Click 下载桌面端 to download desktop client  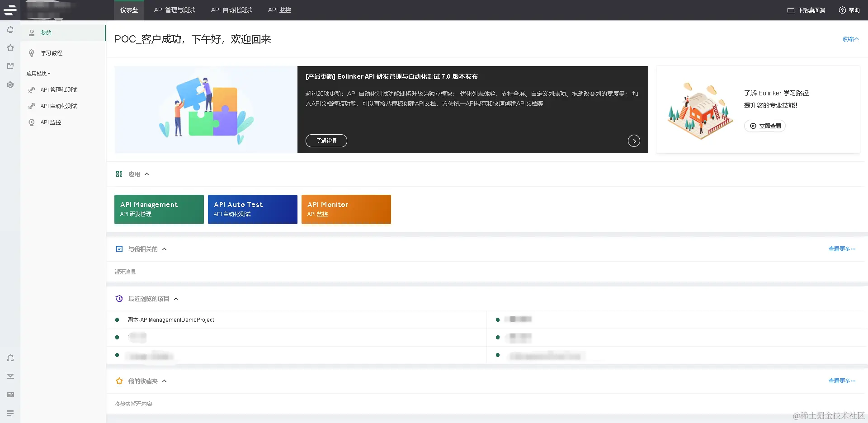(x=806, y=10)
